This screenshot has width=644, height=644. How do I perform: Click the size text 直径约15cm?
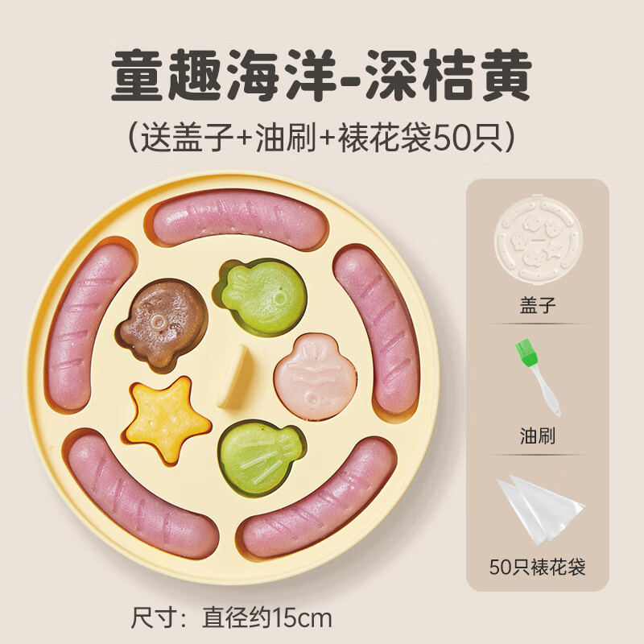tap(267, 617)
